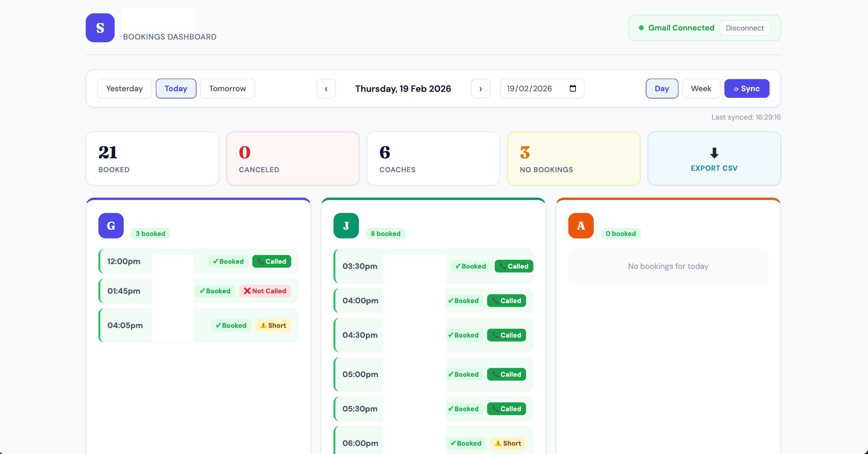The image size is (868, 454).
Task: Select the Yesterday tab
Action: coord(124,88)
